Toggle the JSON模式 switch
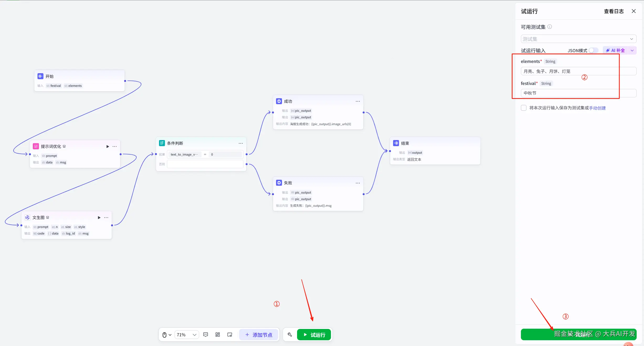Viewport: 644px width, 346px height. pyautogui.click(x=593, y=50)
